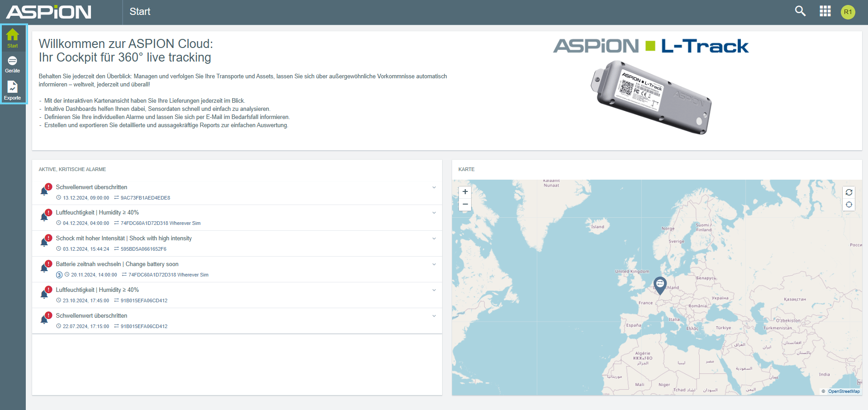868x410 pixels.
Task: Click alarm bell for 04.12.2024 Luftfeuchtigkeit alarm
Action: click(45, 215)
